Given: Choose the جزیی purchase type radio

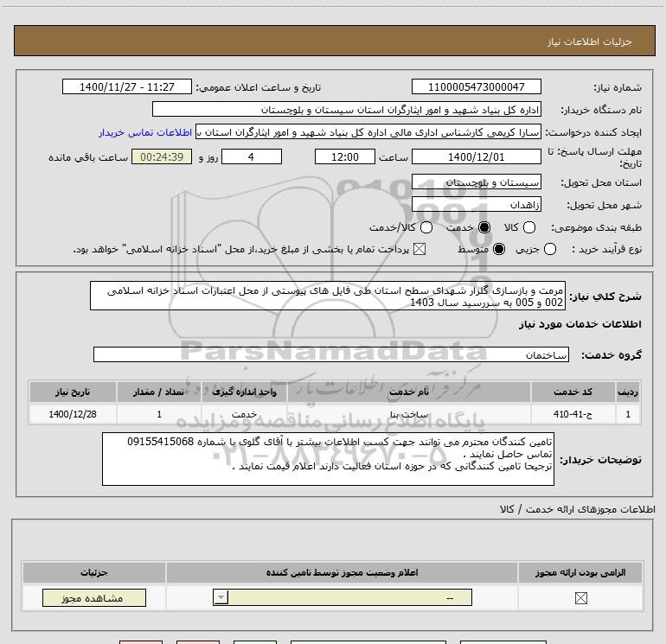Looking at the screenshot, I should point(549,249).
